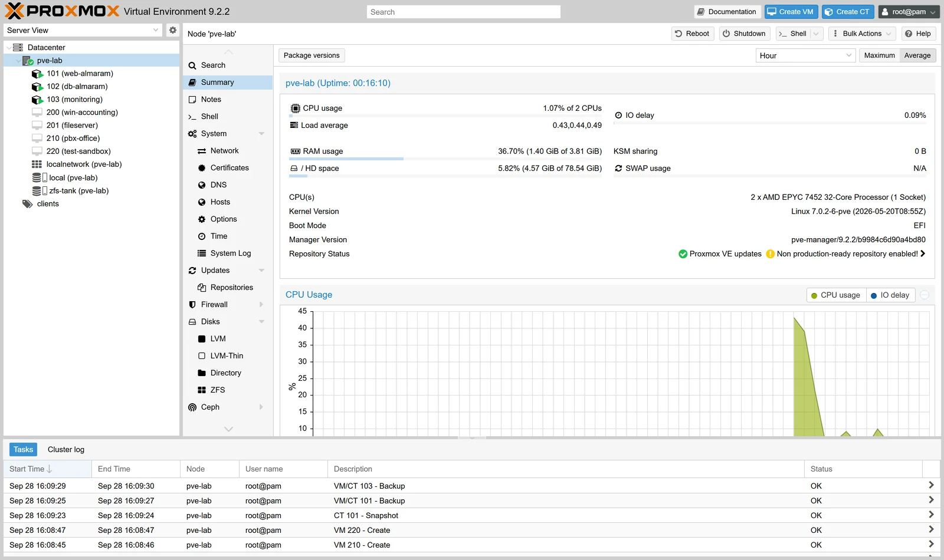Switch to the Tasks tab
Screen dimensions: 944x560
[23, 450]
